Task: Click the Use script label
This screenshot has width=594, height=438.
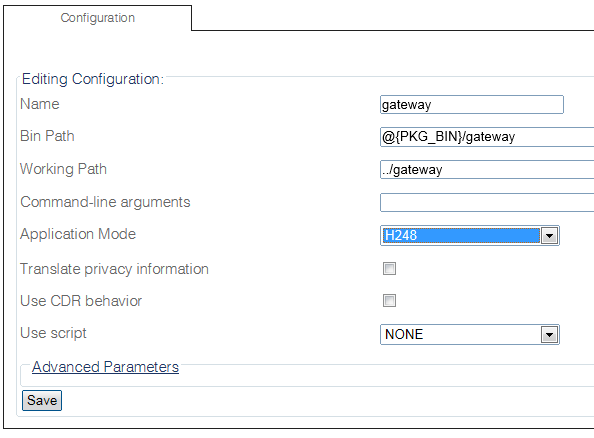Action: [53, 333]
